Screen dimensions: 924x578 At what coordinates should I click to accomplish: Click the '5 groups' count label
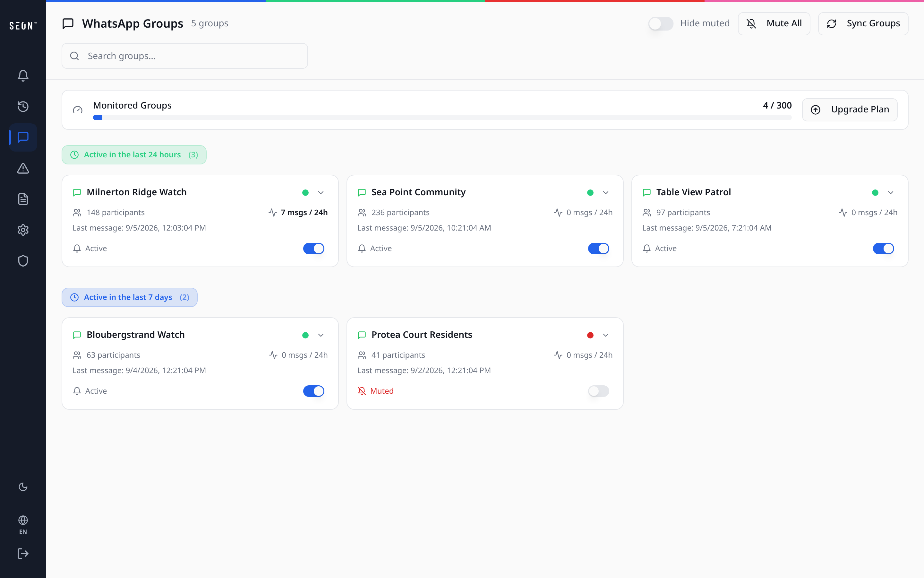(x=210, y=23)
